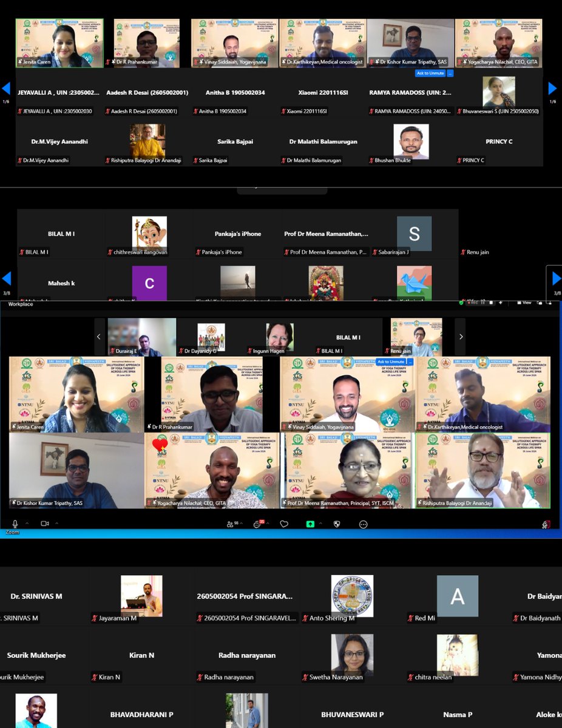Open the View menu in Zoom window
This screenshot has height=728, width=562.
pos(524,303)
